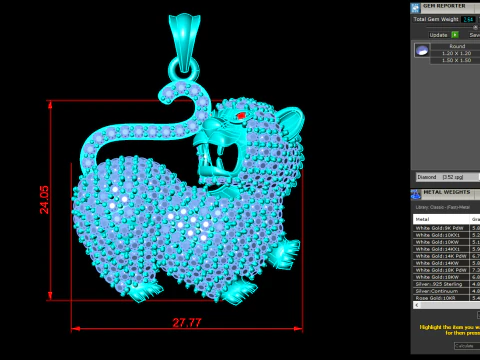Click the 24.05 height dimension label
The image size is (480, 360).
point(44,200)
